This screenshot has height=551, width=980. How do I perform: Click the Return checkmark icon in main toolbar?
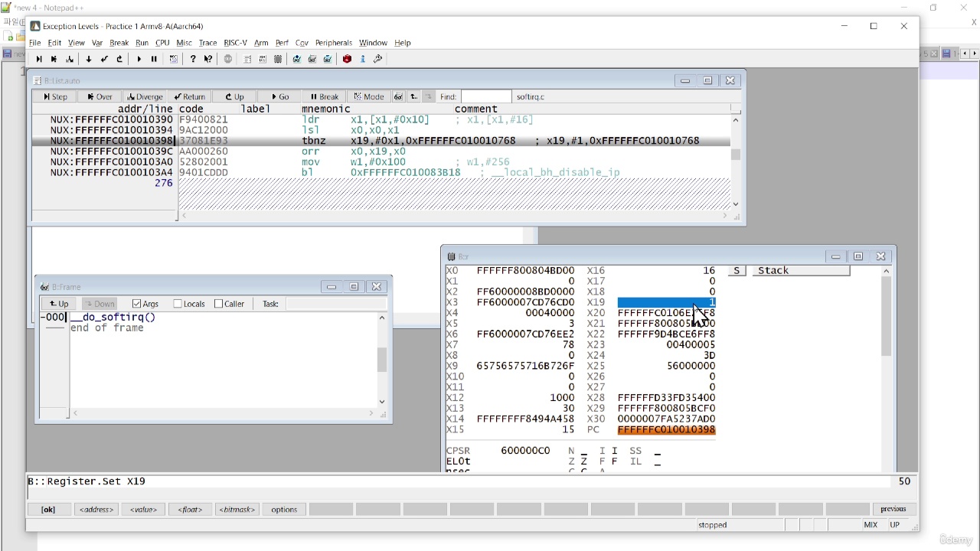click(x=104, y=59)
